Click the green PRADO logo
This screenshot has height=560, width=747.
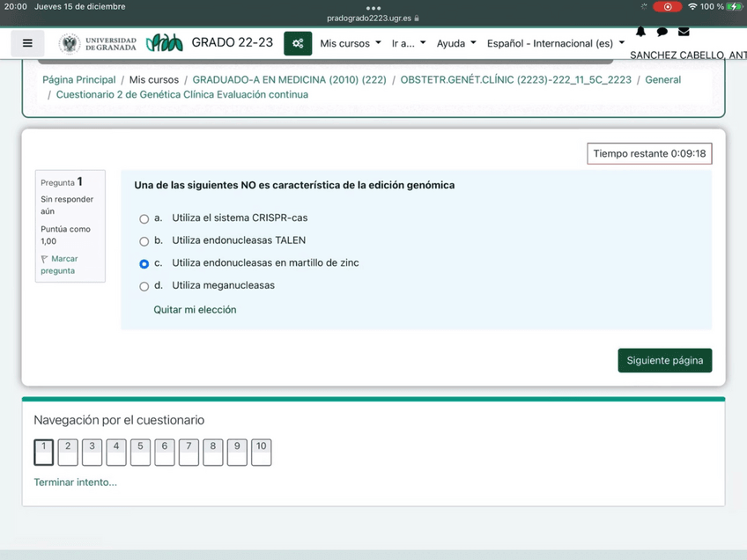coord(164,43)
